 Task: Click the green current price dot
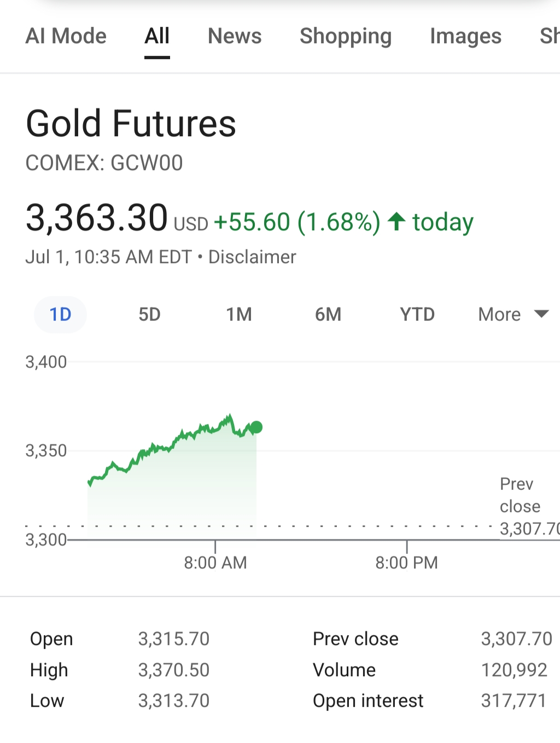coord(256,427)
